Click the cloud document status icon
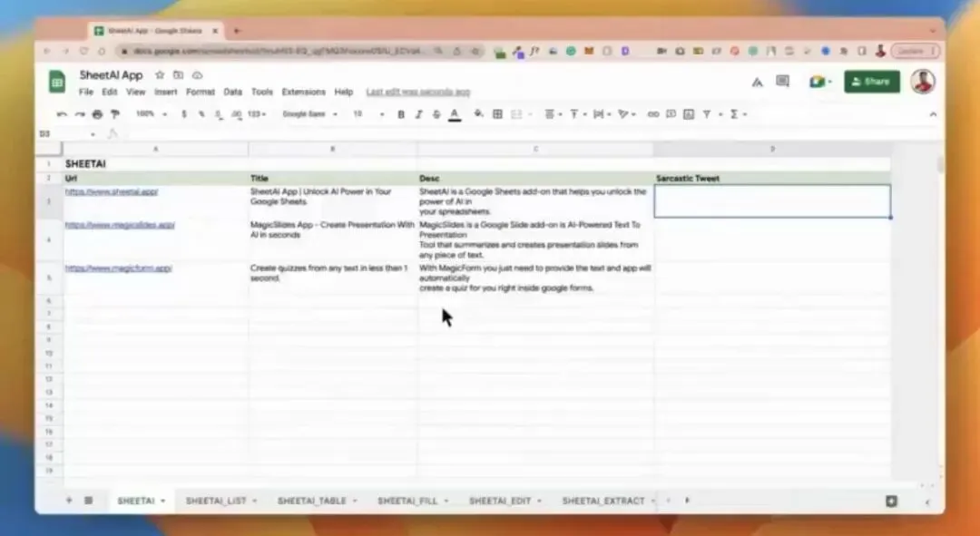 198,75
